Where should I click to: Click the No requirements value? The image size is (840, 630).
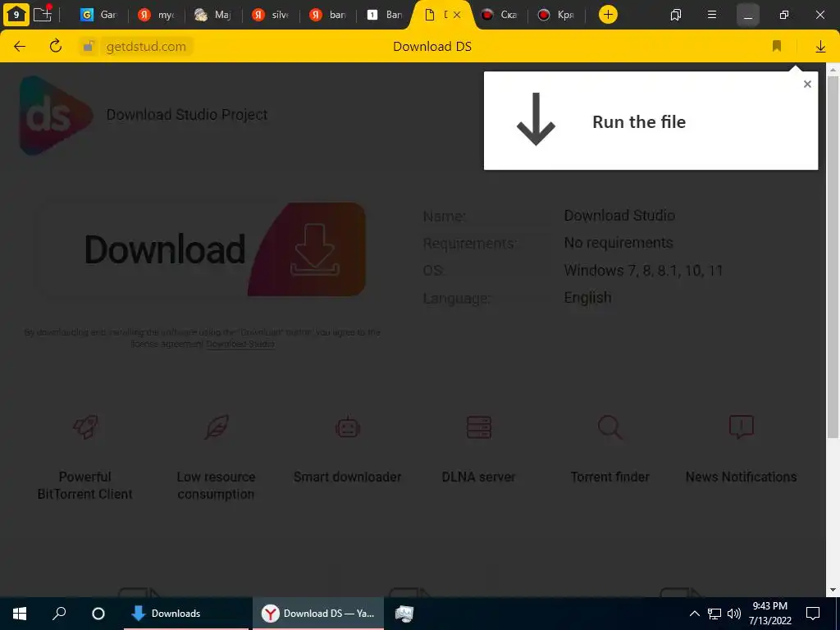619,243
